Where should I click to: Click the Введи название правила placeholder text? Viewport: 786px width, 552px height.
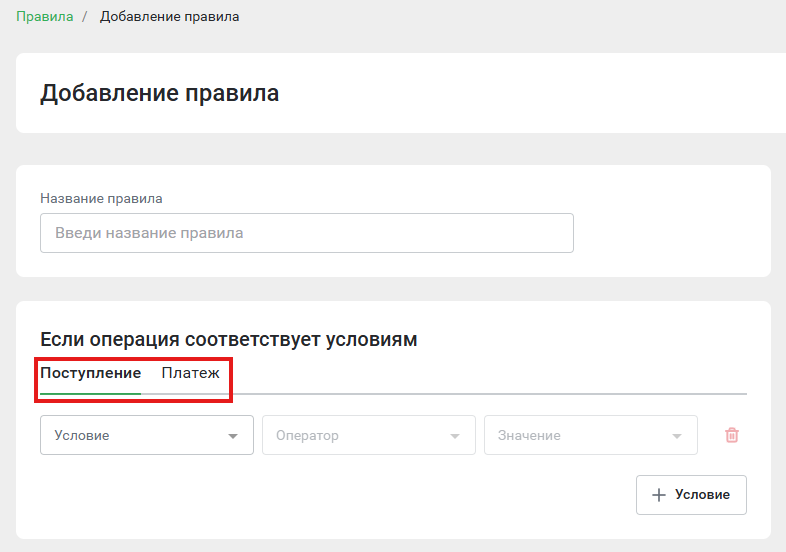pos(149,233)
